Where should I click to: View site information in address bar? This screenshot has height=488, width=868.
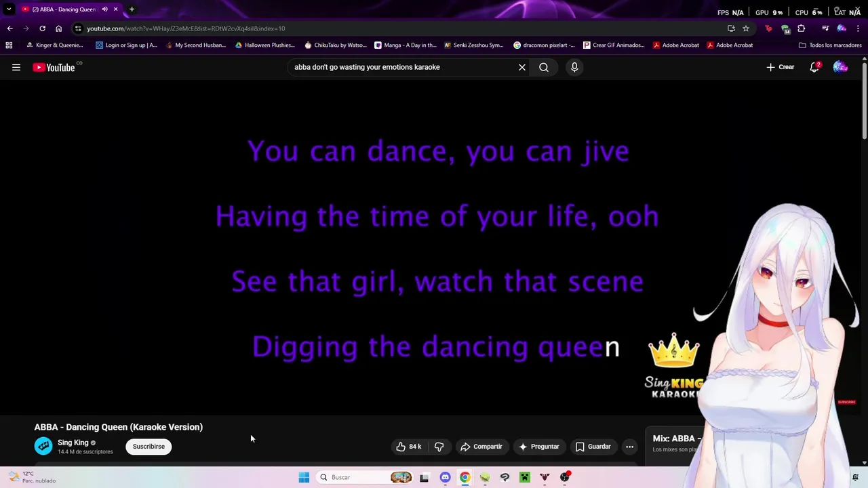click(78, 28)
